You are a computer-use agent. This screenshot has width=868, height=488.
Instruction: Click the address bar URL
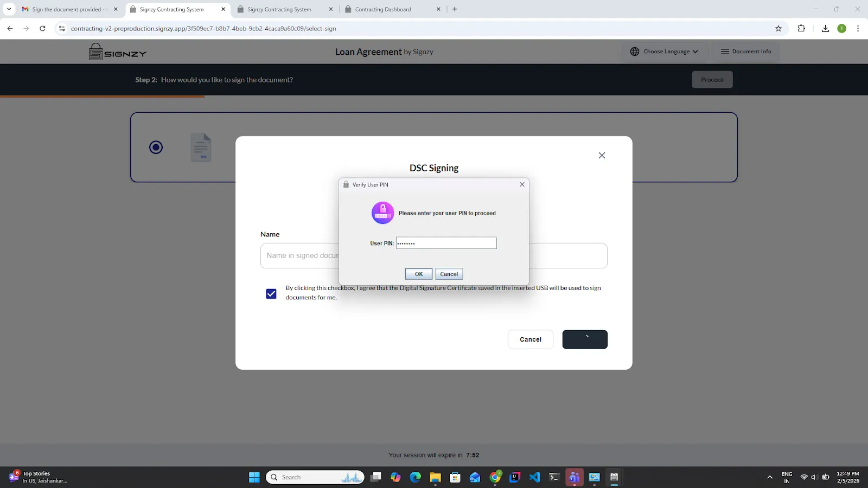203,28
